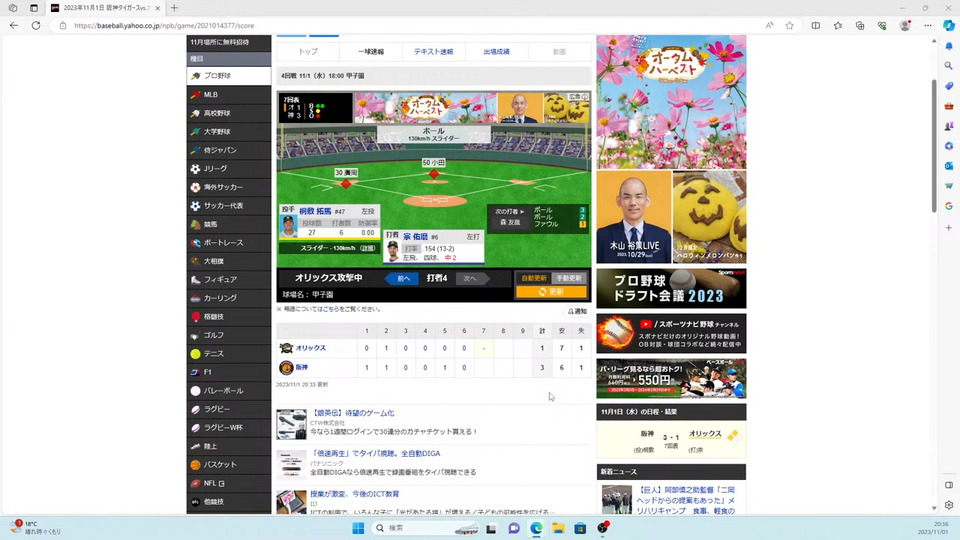
Task: Open the プロ野球ドラフト会議2023 banner
Action: [671, 288]
